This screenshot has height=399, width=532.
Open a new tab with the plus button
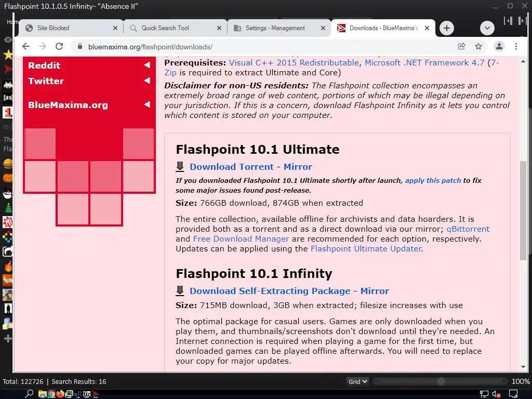click(x=446, y=28)
